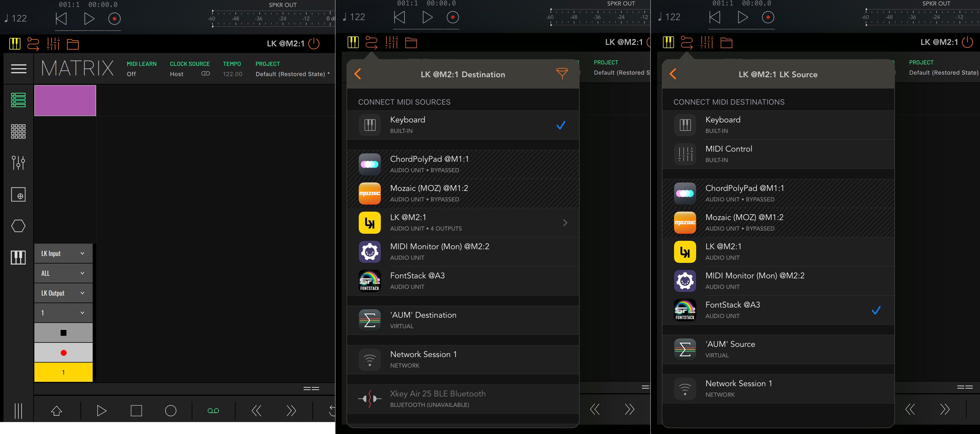
Task: Open the MIDI Learn Off setting
Action: pos(131,74)
